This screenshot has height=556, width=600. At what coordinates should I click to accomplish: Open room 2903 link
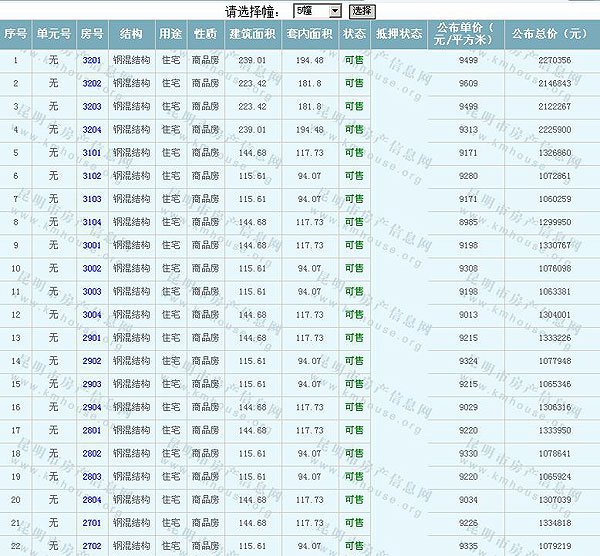click(x=92, y=384)
